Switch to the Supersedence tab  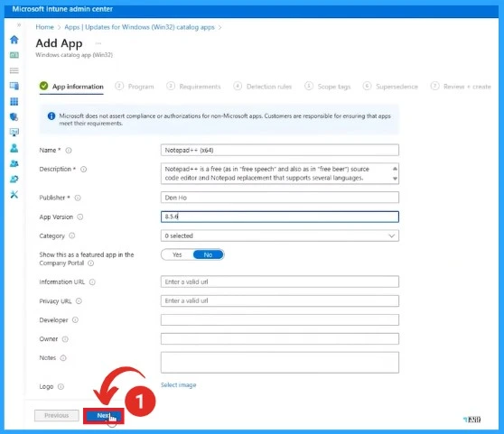[x=390, y=87]
